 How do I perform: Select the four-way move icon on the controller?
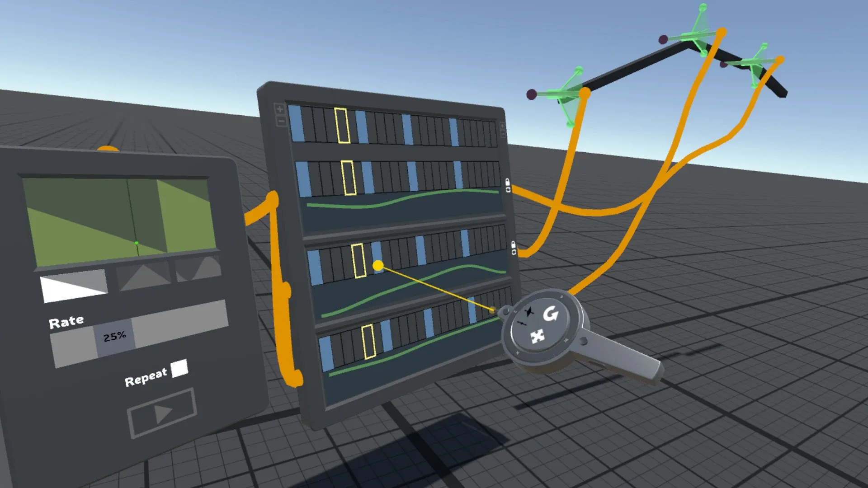(537, 336)
